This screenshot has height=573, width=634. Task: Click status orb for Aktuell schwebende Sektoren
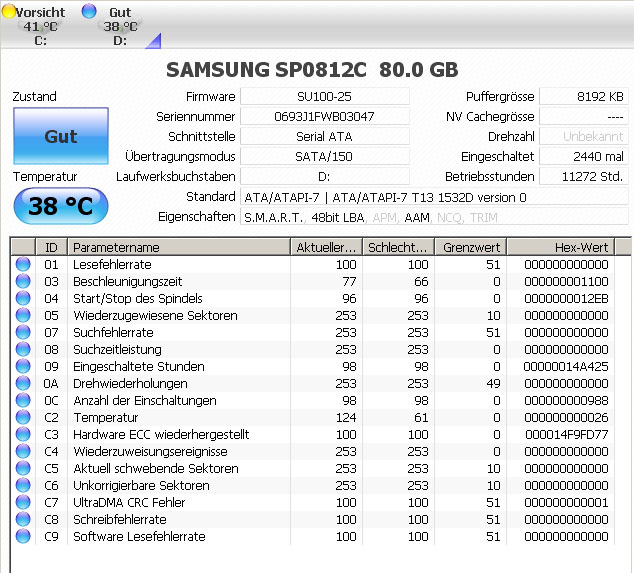23,468
